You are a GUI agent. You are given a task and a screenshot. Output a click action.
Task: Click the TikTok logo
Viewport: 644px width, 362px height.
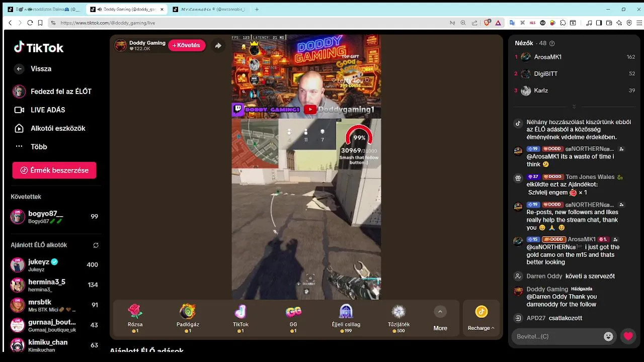pos(39,48)
